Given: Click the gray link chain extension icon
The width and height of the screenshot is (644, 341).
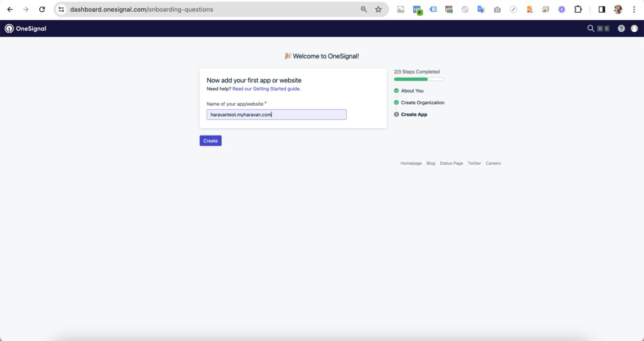Looking at the screenshot, I should click(x=465, y=9).
